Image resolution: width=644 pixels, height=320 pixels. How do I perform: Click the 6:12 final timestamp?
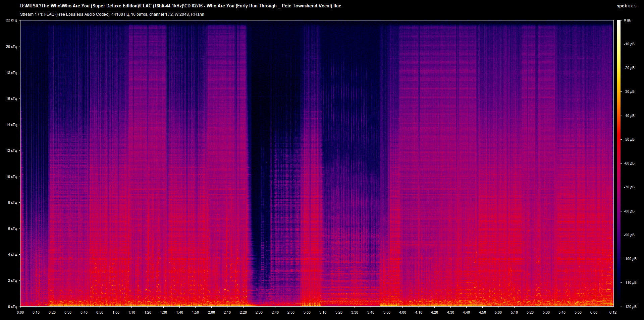coord(613,312)
